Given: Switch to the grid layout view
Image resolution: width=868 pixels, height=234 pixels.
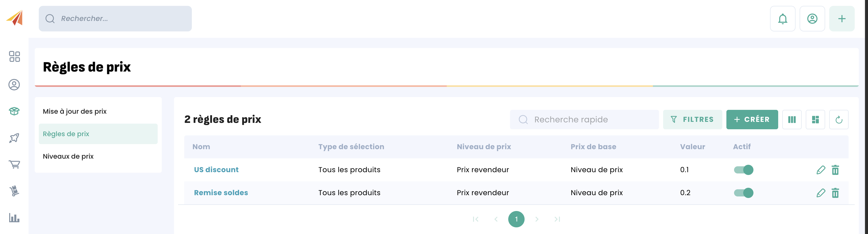Looking at the screenshot, I should coord(815,120).
